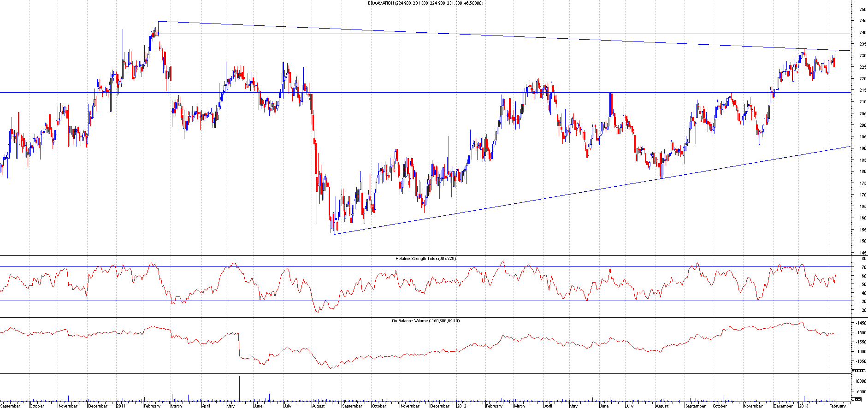Select the start point of rising trendline
This screenshot has height=408, width=868.
334,234
